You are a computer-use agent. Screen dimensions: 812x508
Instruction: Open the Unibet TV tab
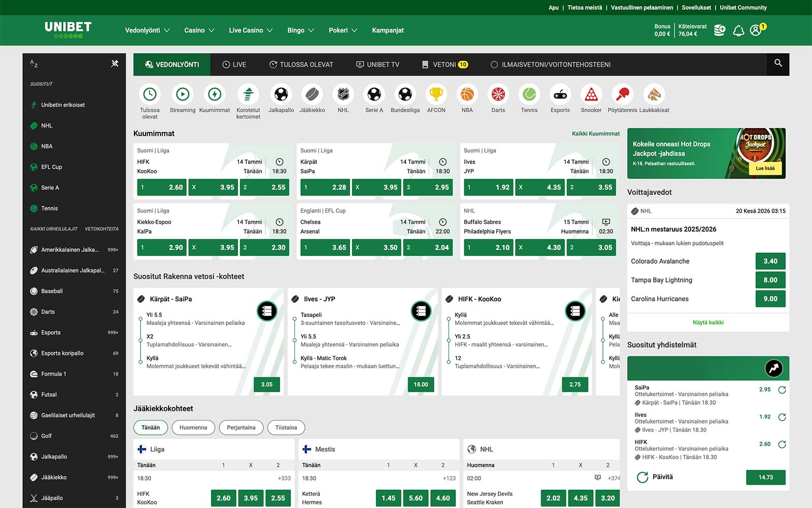tap(378, 65)
